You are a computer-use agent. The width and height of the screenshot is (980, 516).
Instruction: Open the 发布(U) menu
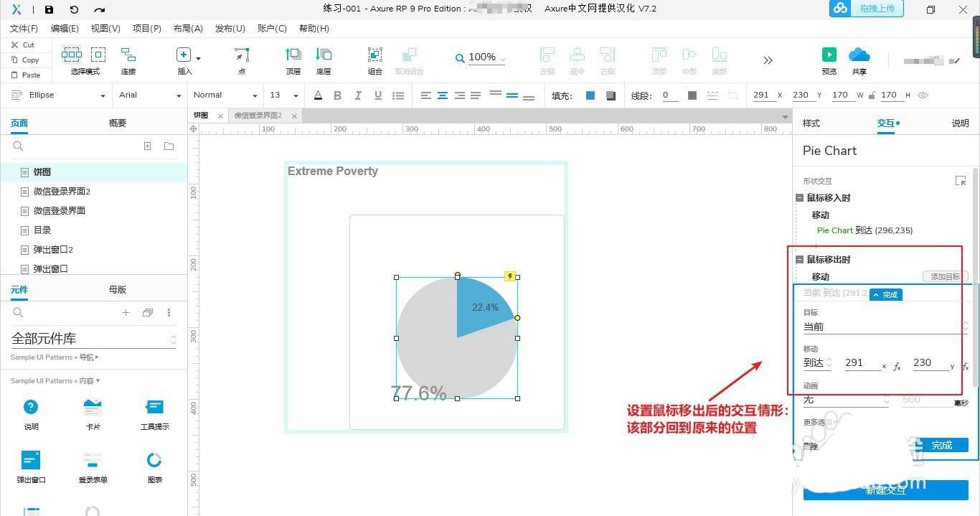pos(230,29)
